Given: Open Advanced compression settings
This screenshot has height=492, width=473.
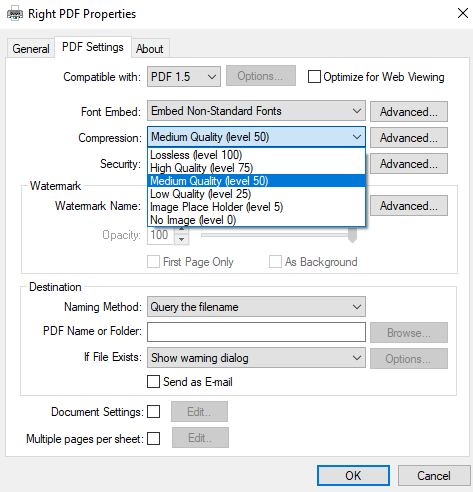Looking at the screenshot, I should point(409,137).
